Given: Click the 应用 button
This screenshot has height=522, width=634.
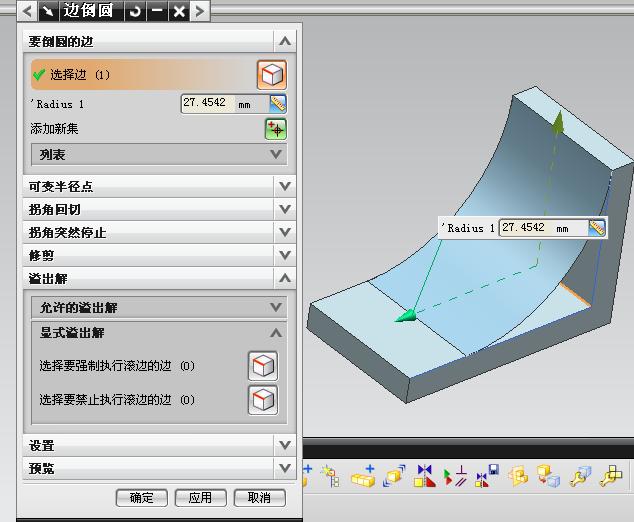Looking at the screenshot, I should [201, 498].
